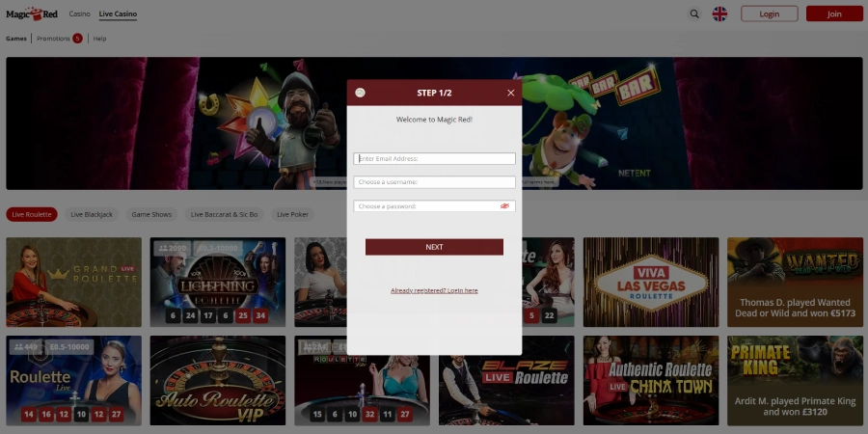Click the Join button in header

click(x=833, y=14)
